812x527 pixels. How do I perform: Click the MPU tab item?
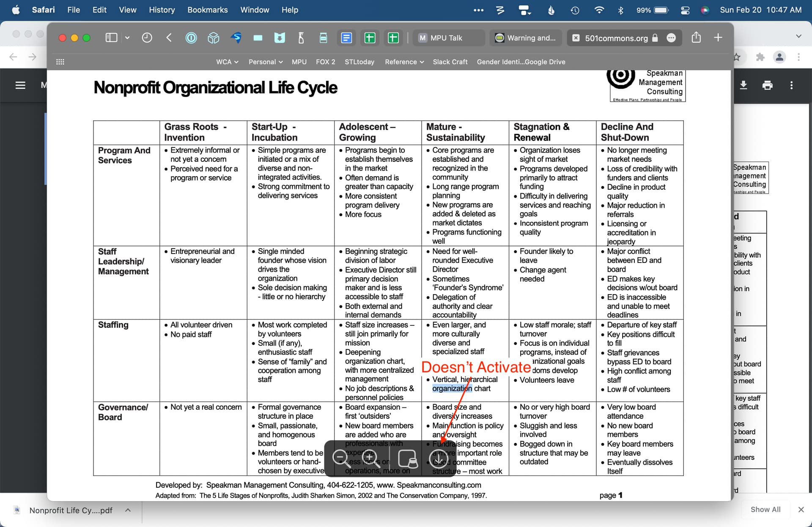click(299, 62)
